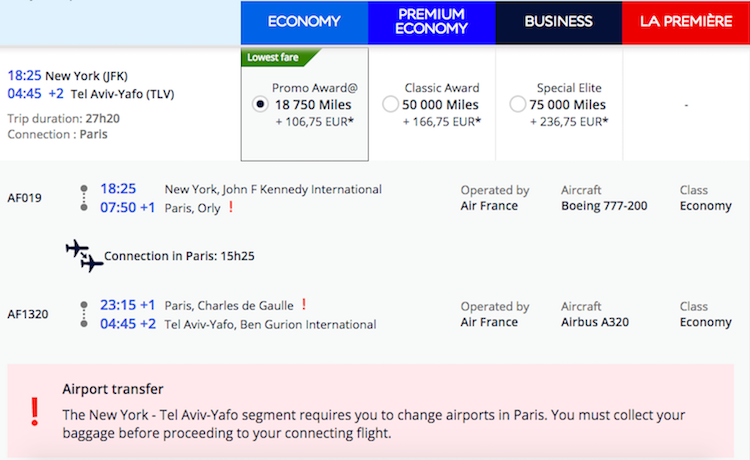Click red exclamation next to Charles de Gaulle

tap(304, 304)
